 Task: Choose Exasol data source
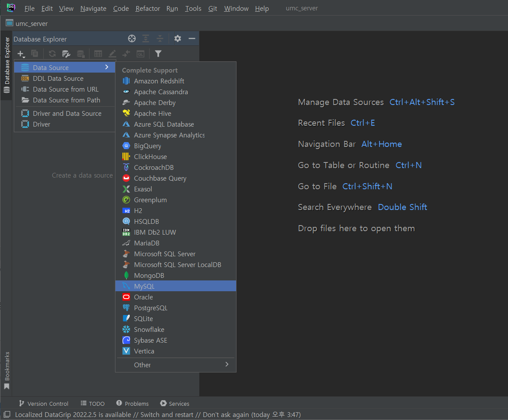click(176, 189)
